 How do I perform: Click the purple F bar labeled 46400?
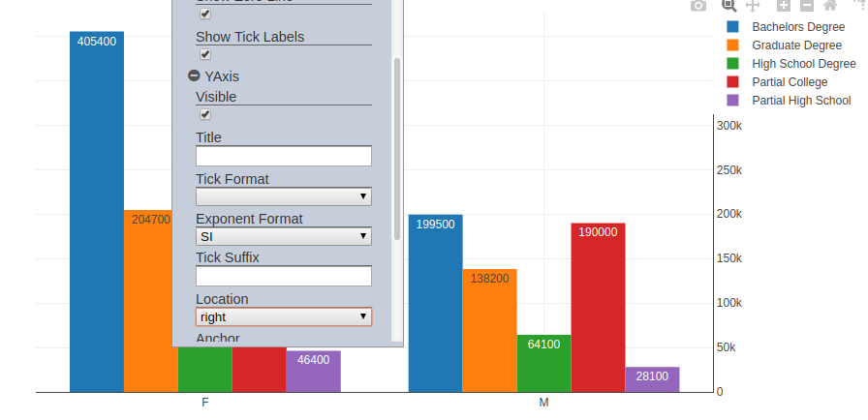pyautogui.click(x=313, y=372)
